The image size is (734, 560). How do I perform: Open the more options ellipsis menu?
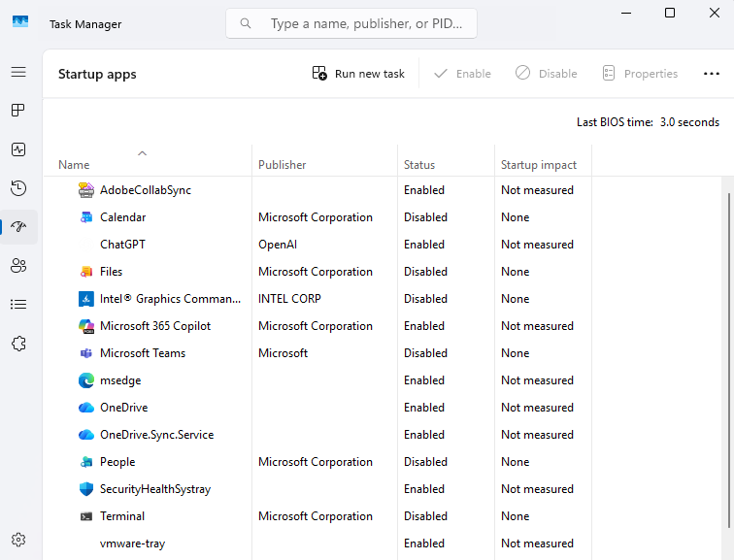tap(712, 74)
